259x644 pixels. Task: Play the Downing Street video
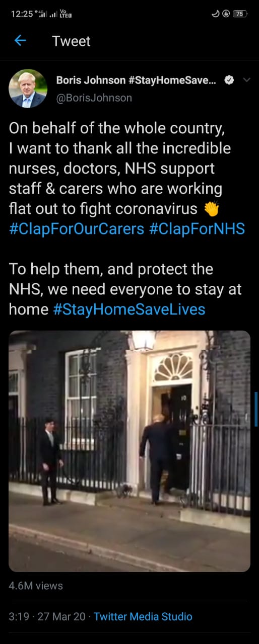[129, 451]
